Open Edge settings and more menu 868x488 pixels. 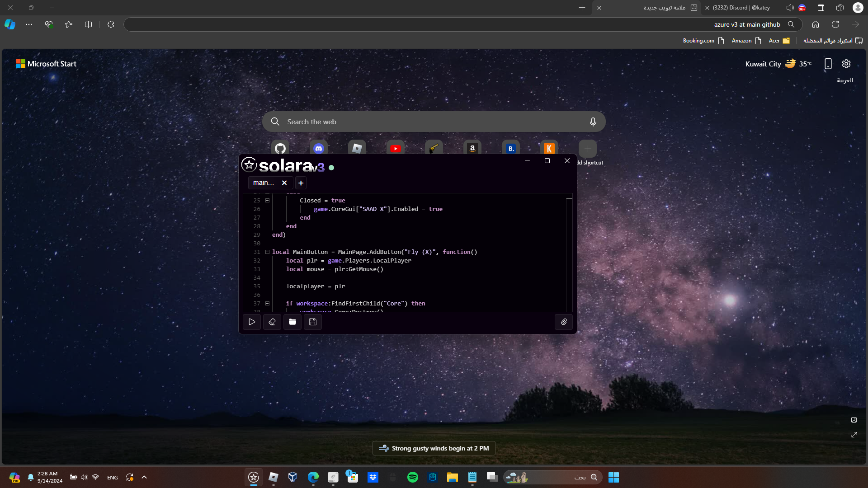(29, 24)
